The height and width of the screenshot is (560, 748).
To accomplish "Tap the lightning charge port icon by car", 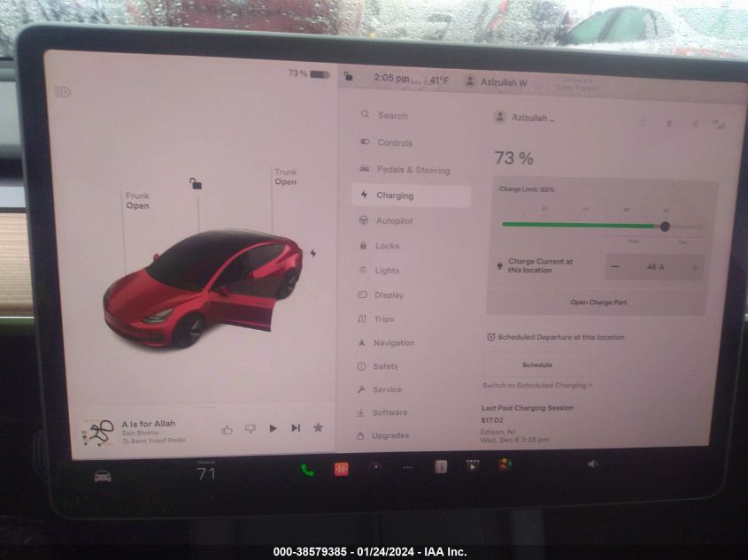I will pos(313,253).
